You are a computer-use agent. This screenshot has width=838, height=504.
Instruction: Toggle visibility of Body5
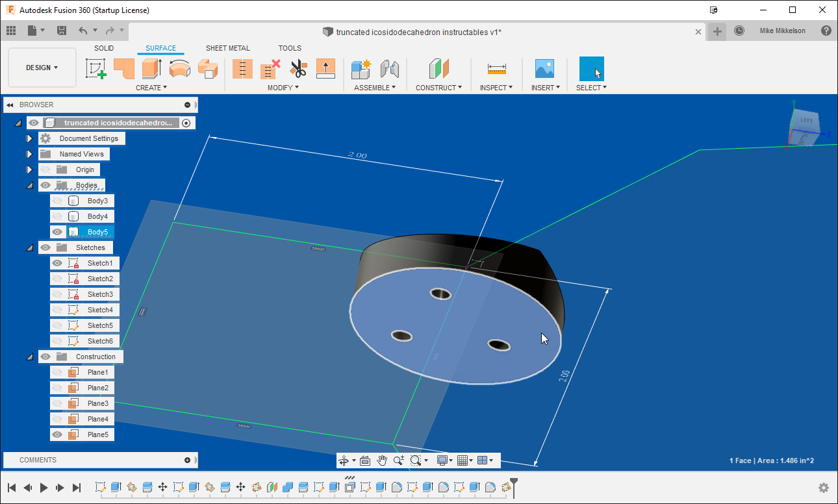[x=57, y=232]
